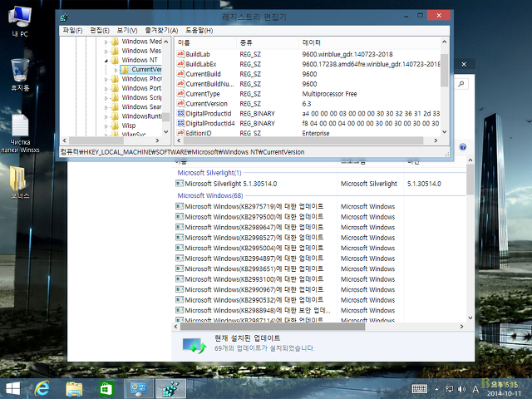Collapse the Windows NT tree node
The height and width of the screenshot is (399, 532).
[x=106, y=61]
